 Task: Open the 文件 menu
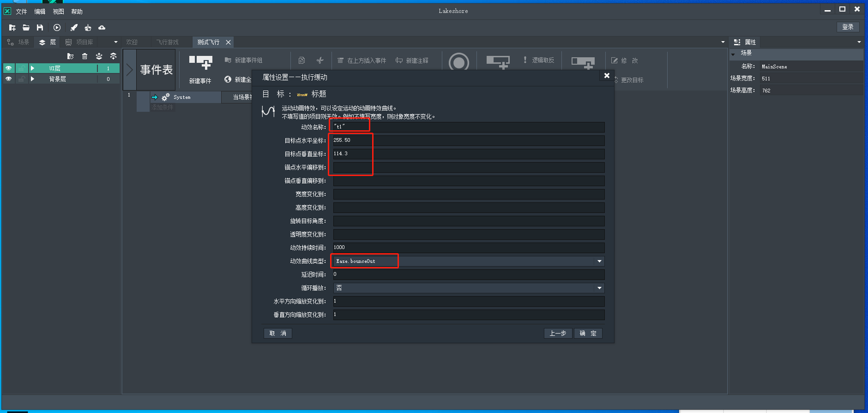pyautogui.click(x=22, y=12)
